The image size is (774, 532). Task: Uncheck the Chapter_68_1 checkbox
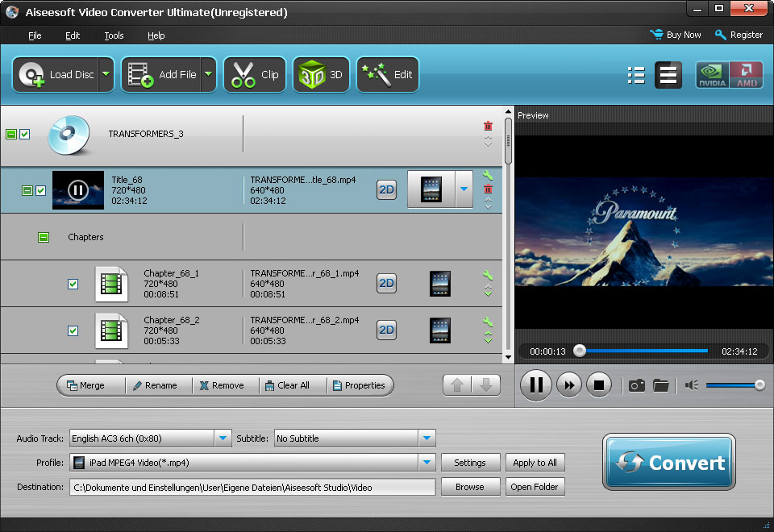coord(73,284)
